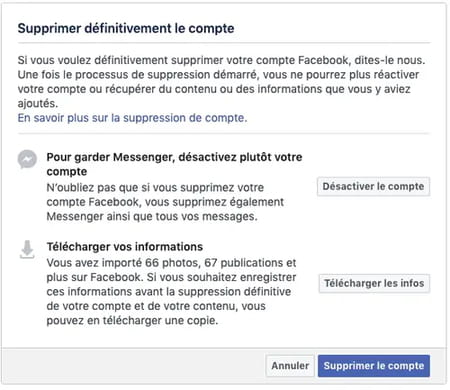Click the download arrow icon
This screenshot has width=450, height=390.
coord(27,249)
